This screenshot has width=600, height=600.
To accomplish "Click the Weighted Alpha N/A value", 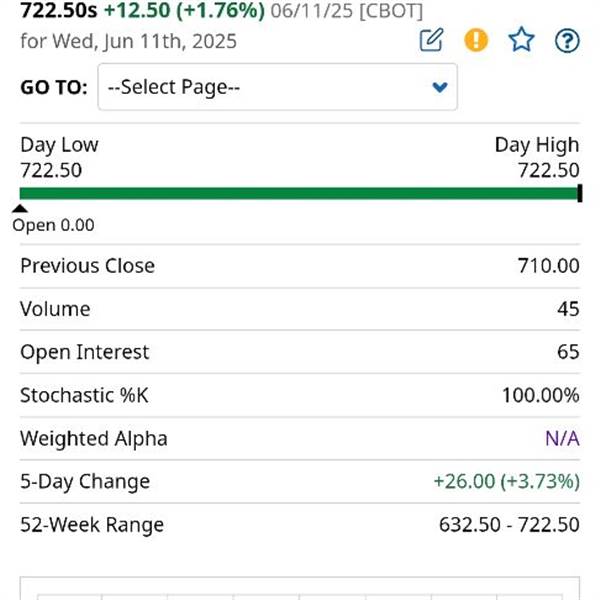I will click(562, 439).
